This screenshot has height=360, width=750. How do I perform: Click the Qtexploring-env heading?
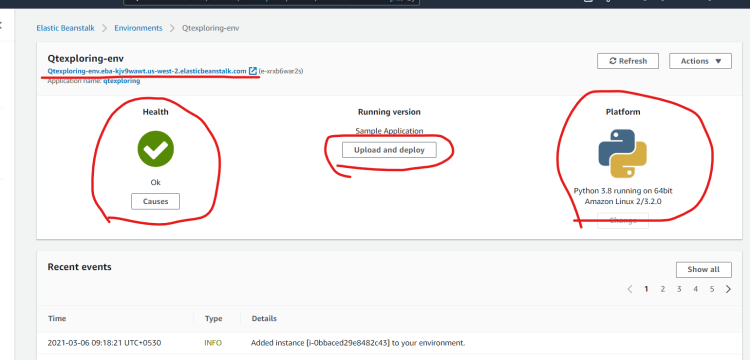[x=86, y=59]
